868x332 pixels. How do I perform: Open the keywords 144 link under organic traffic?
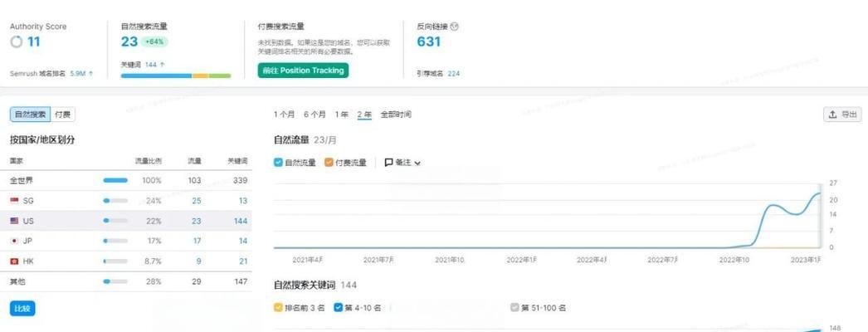coord(151,64)
